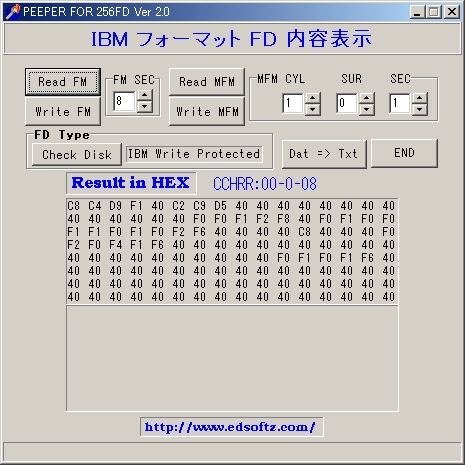Click the Read MFM button
The width and height of the screenshot is (465, 465).
click(x=207, y=82)
